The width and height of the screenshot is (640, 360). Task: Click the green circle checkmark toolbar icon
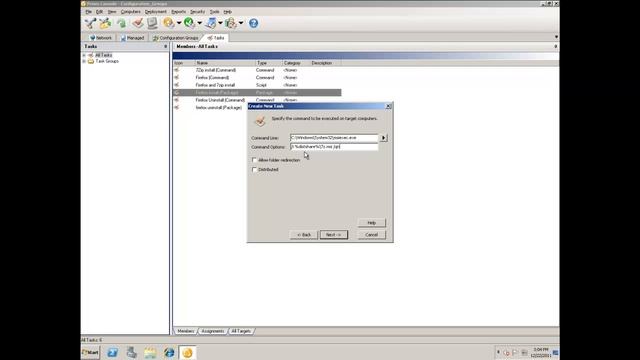pos(189,23)
